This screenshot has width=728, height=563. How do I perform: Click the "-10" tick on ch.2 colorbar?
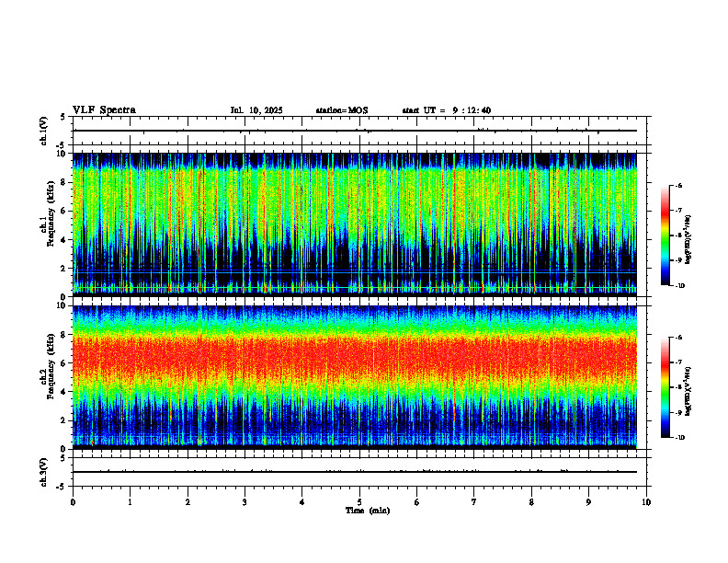(680, 438)
